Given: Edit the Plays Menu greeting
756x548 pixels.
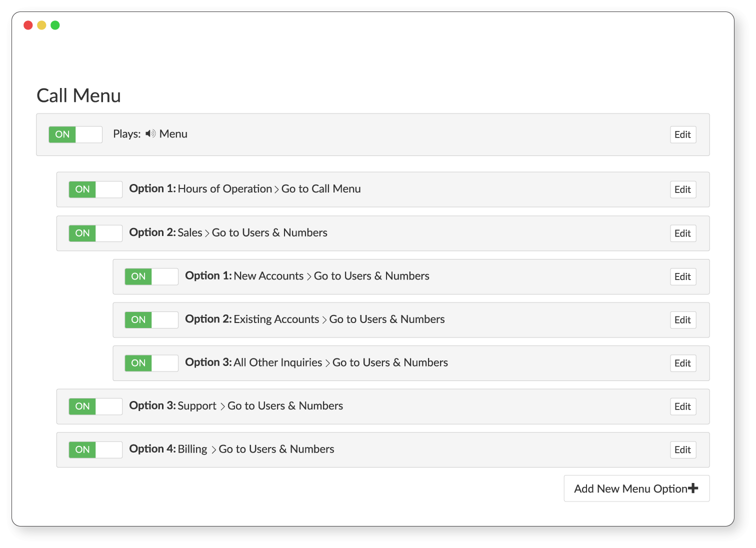Looking at the screenshot, I should [683, 134].
